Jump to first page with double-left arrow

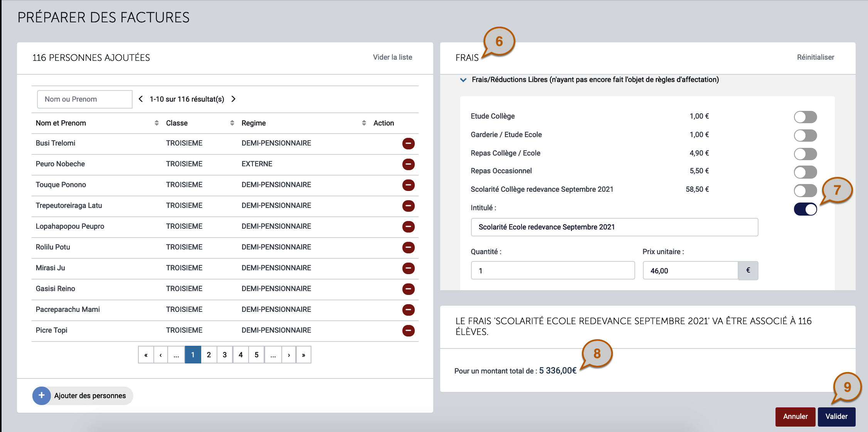point(146,355)
